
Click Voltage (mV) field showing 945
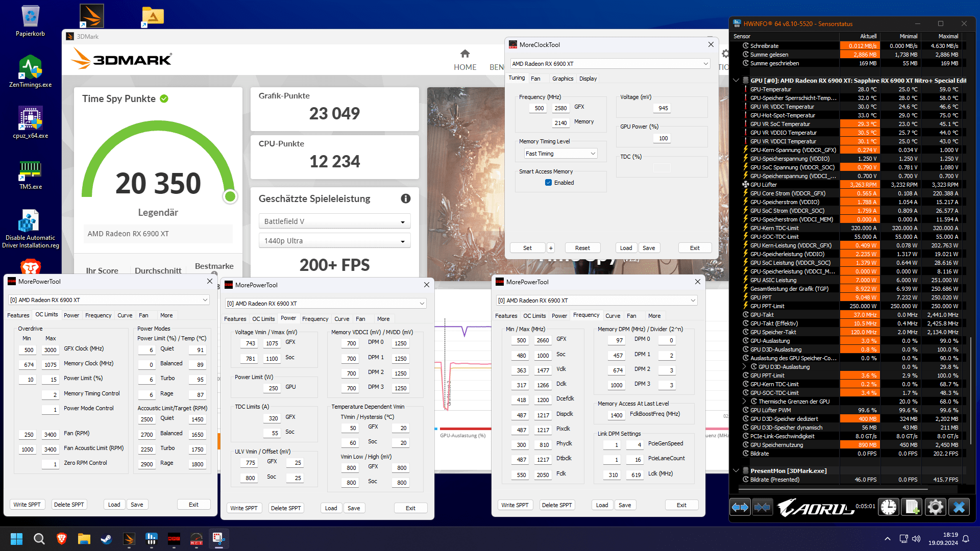click(663, 108)
